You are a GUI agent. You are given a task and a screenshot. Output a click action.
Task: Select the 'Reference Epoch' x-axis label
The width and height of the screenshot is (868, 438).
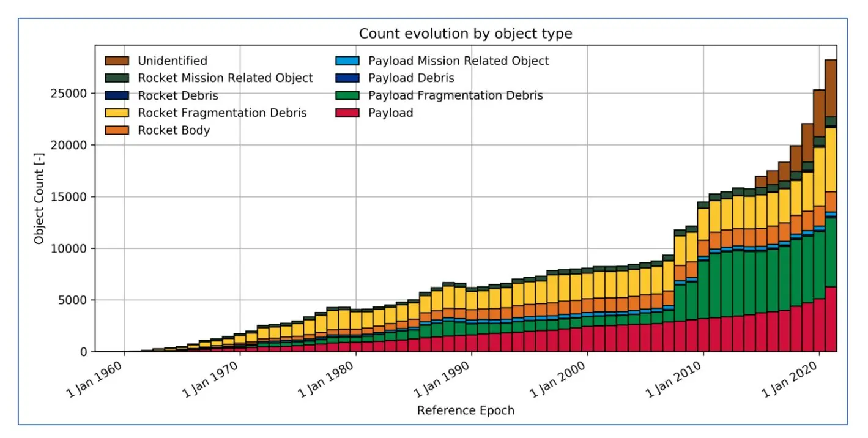pyautogui.click(x=466, y=410)
